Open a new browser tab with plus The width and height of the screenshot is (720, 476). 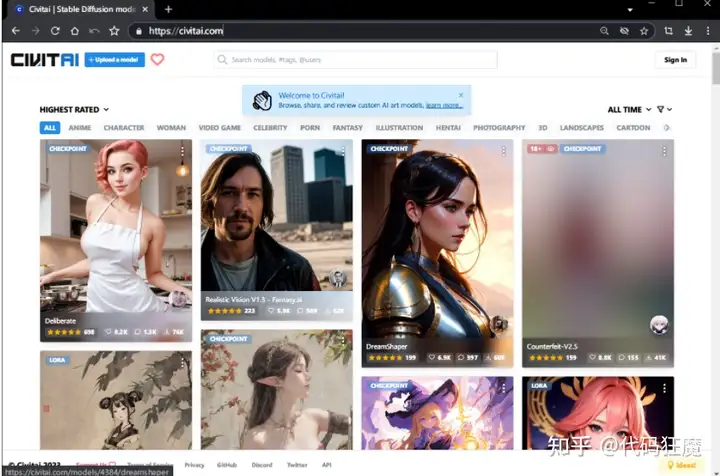tap(168, 9)
